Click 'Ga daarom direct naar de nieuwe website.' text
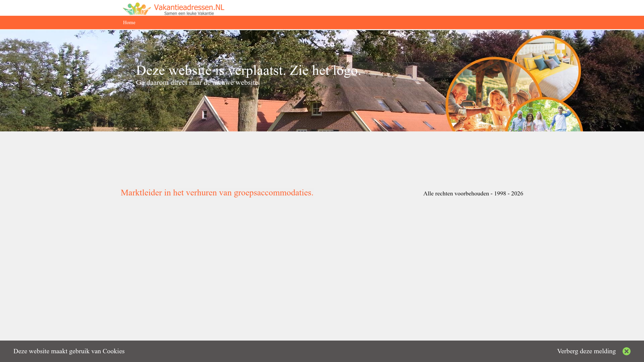This screenshot has height=362, width=644. 198,82
